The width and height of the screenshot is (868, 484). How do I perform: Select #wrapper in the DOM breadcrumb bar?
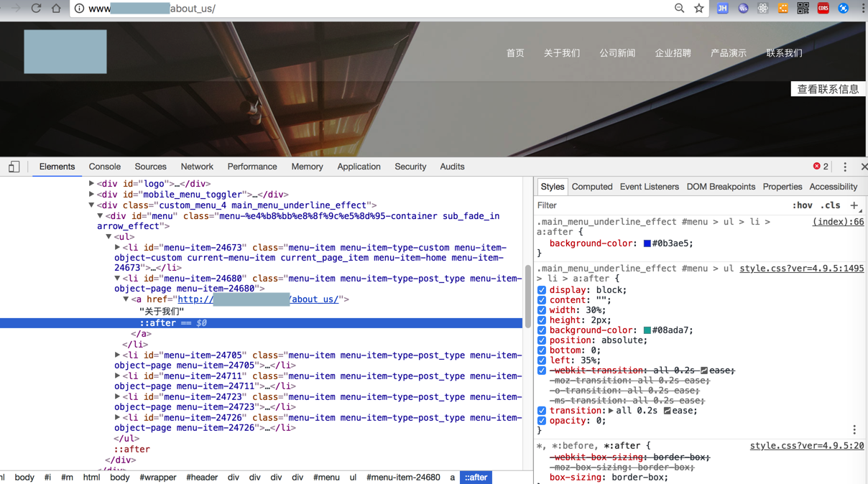[157, 478]
